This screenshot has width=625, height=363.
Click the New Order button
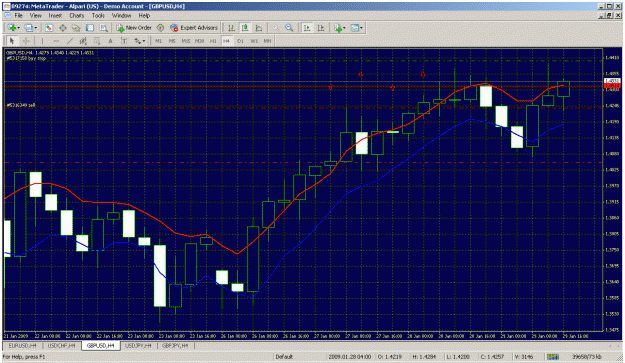click(x=134, y=28)
